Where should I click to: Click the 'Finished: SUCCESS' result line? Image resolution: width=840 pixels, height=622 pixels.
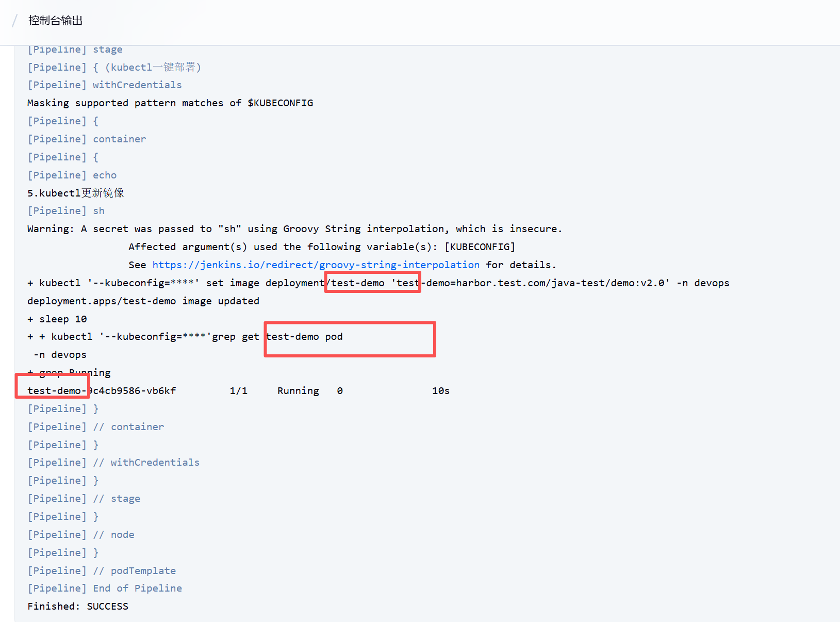(78, 607)
